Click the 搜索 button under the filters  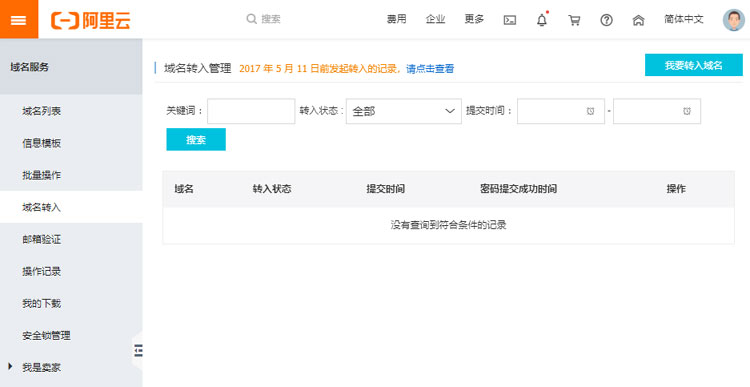[x=196, y=140]
